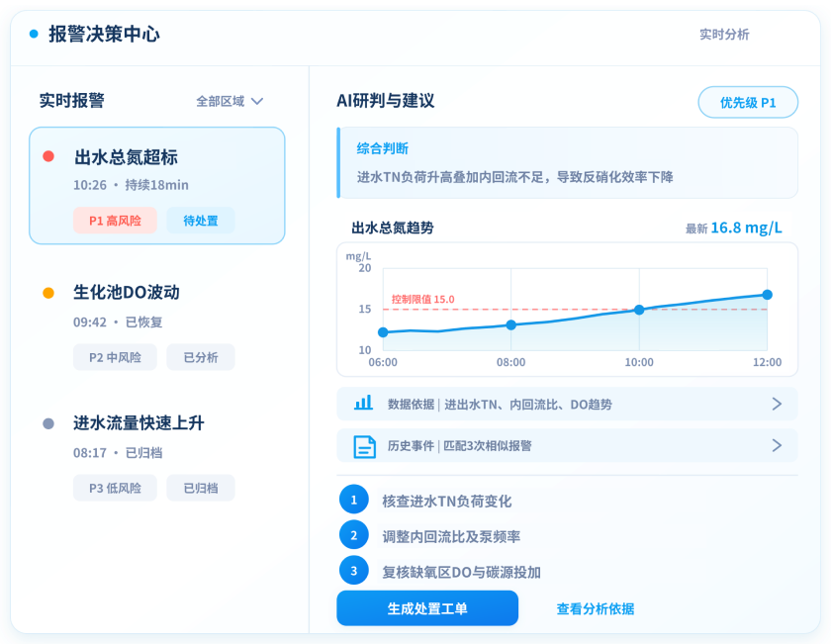Click the 已归档 status tag button
This screenshot has width=831, height=644.
[200, 488]
